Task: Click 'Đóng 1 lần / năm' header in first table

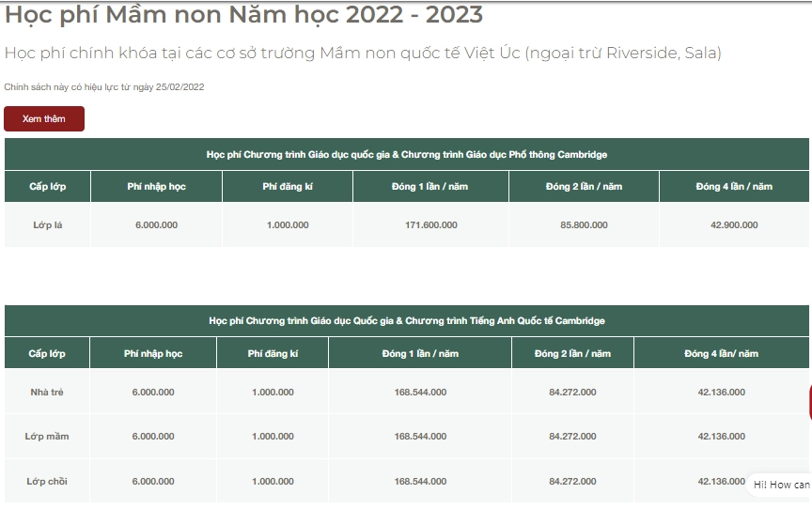Action: (429, 186)
